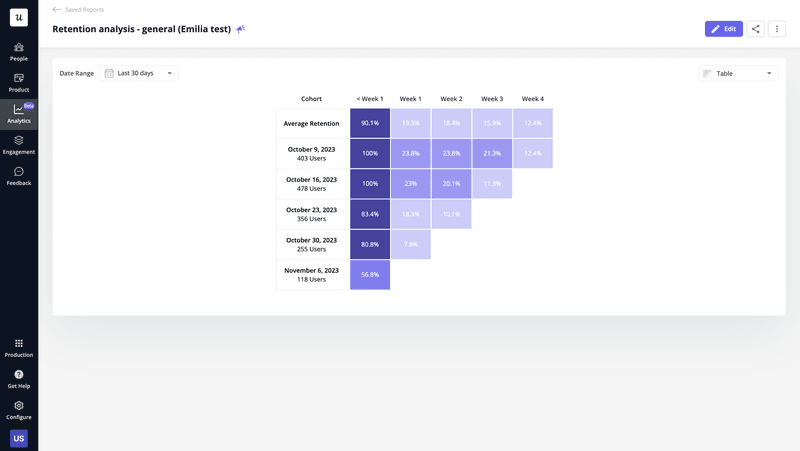Open the People section in sidebar
This screenshot has height=451, width=800.
click(x=19, y=52)
